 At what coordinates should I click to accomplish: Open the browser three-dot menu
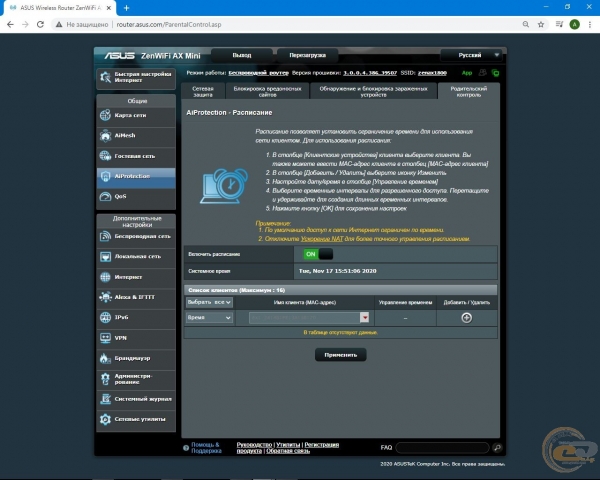coord(590,24)
